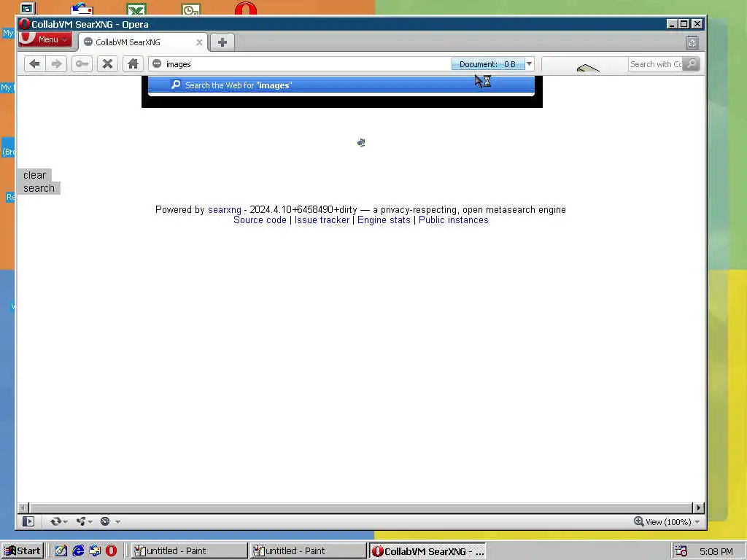Go to the Home page icon
Screen dimensions: 747x560
coord(133,64)
